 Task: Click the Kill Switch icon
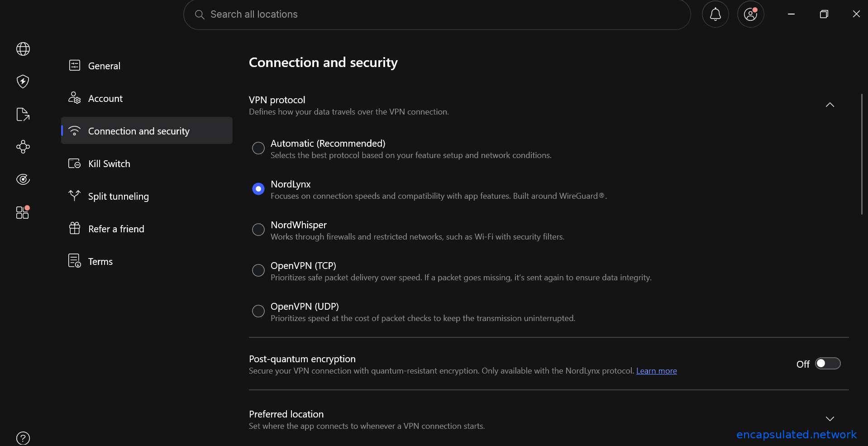point(75,163)
